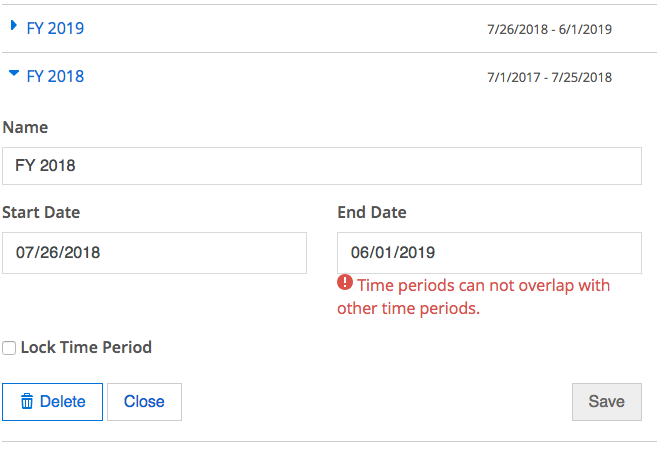Click the trash can icon on Delete
The image size is (663, 449).
[x=27, y=401]
